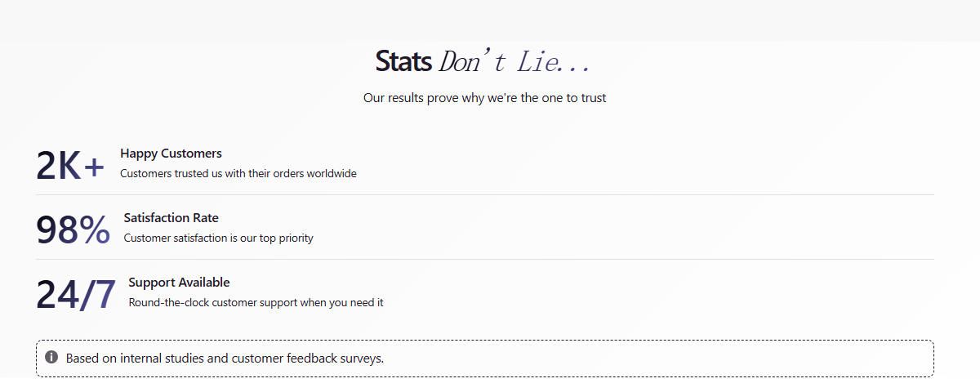
Task: Click the percent sign in "98%"
Action: point(95,230)
